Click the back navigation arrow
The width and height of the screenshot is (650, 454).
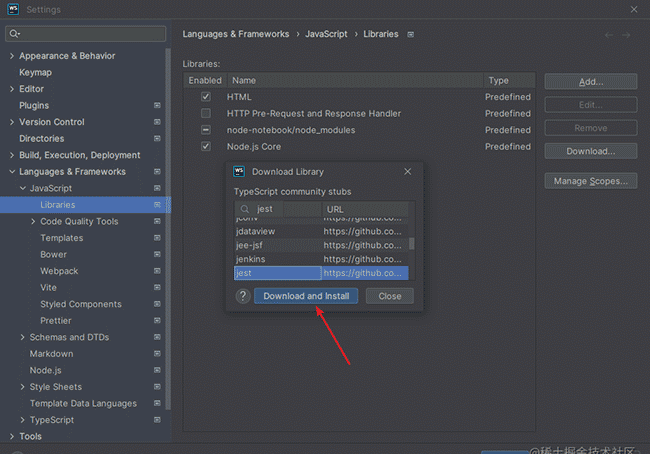[x=609, y=35]
